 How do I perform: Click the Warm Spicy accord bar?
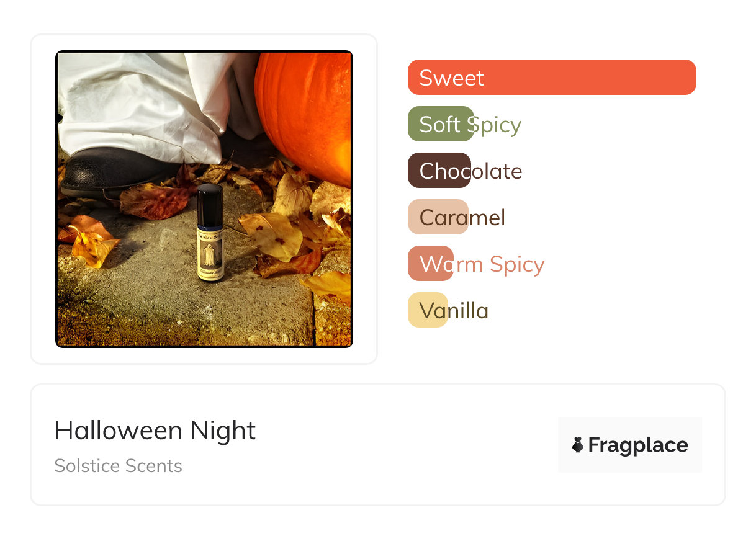(x=431, y=264)
